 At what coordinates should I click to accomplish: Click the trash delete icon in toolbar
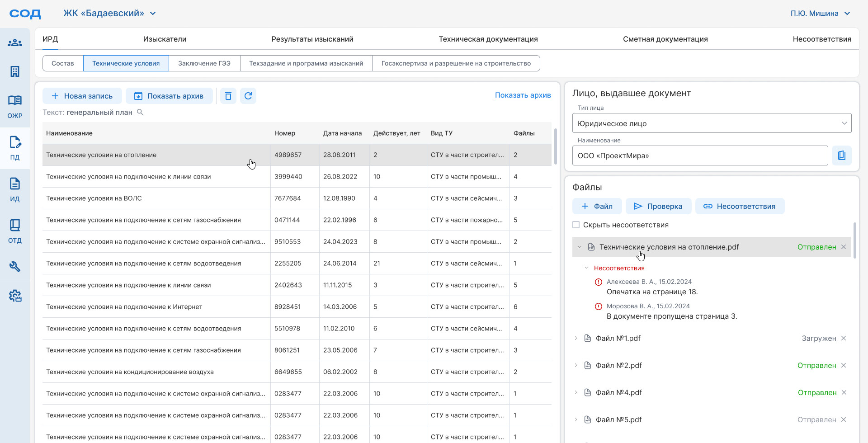click(x=228, y=96)
